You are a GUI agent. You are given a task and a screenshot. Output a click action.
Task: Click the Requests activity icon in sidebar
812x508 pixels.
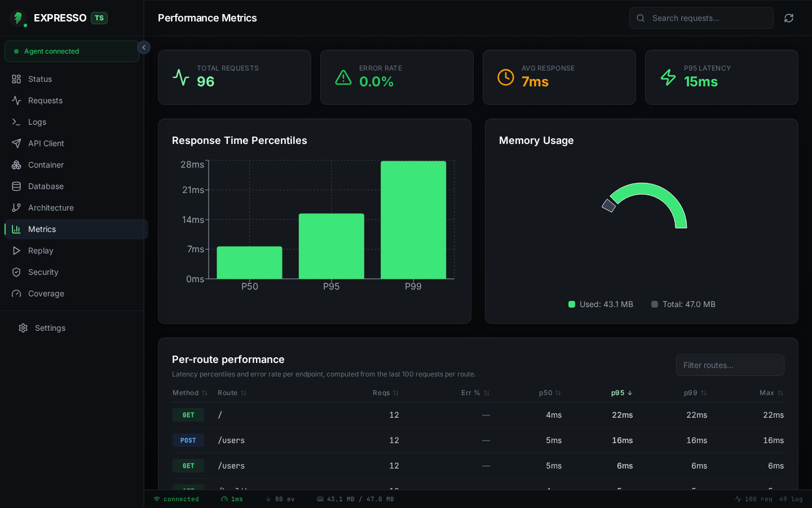pyautogui.click(x=16, y=100)
